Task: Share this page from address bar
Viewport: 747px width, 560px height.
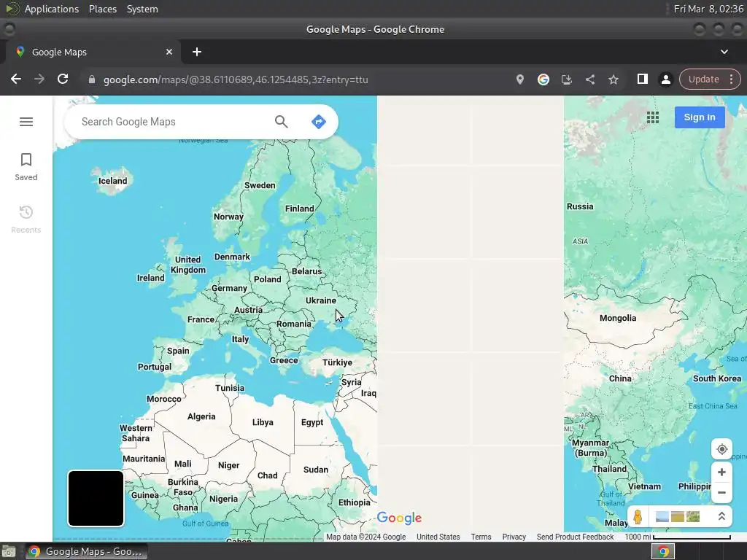Action: tap(589, 79)
